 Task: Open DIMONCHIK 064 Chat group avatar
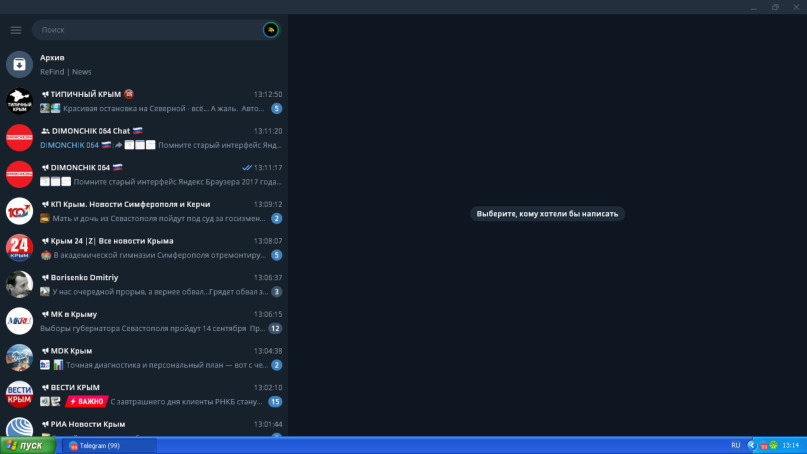(19, 137)
